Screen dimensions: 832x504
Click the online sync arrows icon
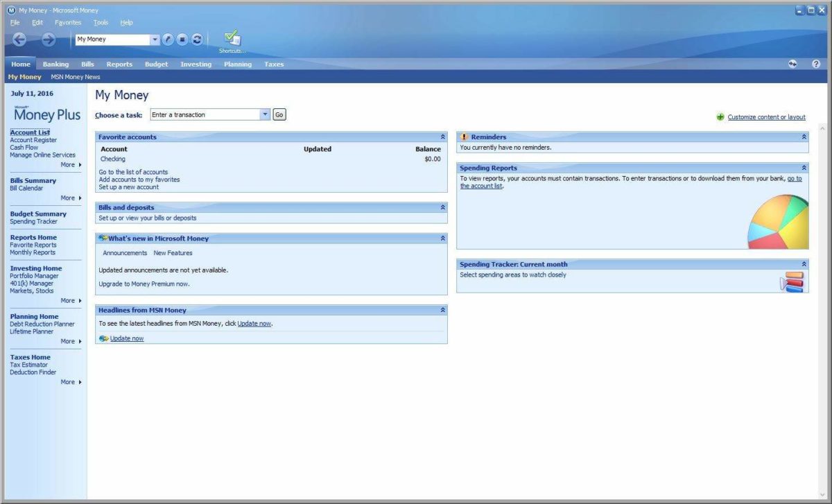point(792,64)
